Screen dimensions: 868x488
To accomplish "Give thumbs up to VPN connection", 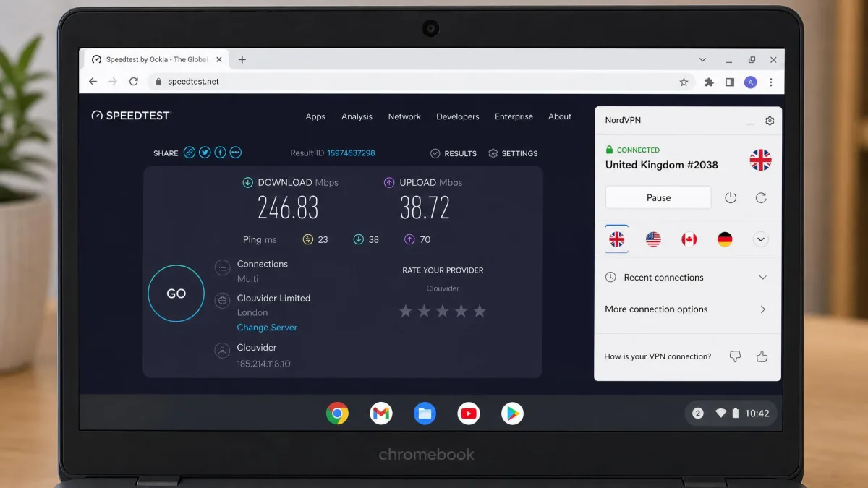I will point(762,356).
